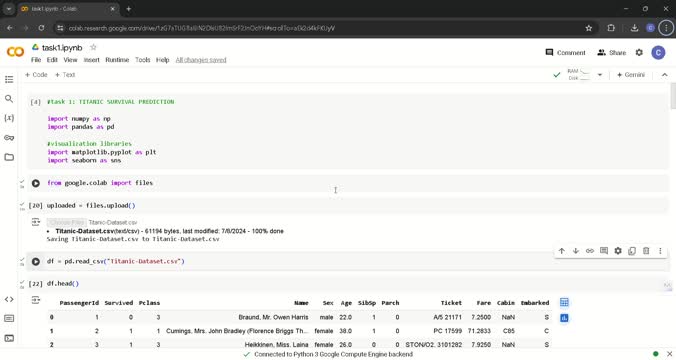Convert df.head output to interactive table

tap(564, 302)
